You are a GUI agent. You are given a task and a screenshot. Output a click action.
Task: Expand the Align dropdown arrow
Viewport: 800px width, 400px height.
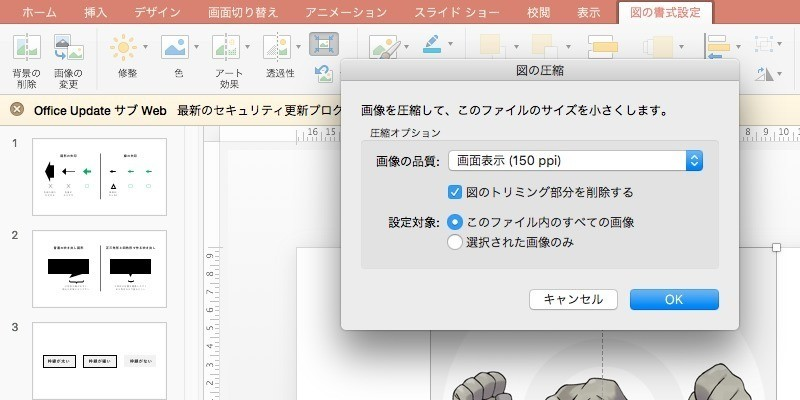(x=738, y=47)
